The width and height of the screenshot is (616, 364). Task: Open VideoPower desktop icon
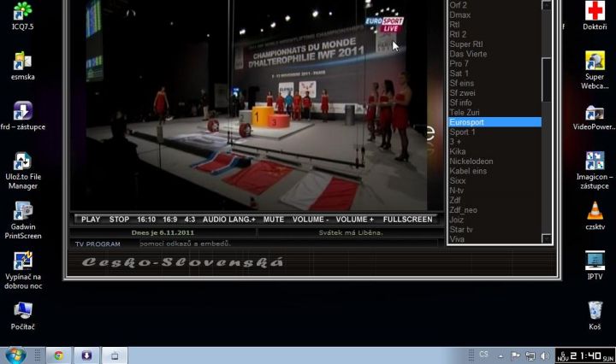[595, 118]
